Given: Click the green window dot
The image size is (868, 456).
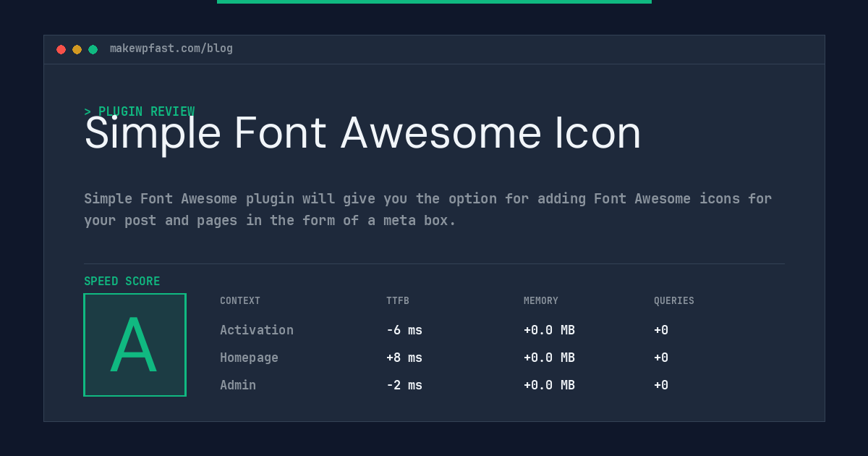Looking at the screenshot, I should (93, 49).
